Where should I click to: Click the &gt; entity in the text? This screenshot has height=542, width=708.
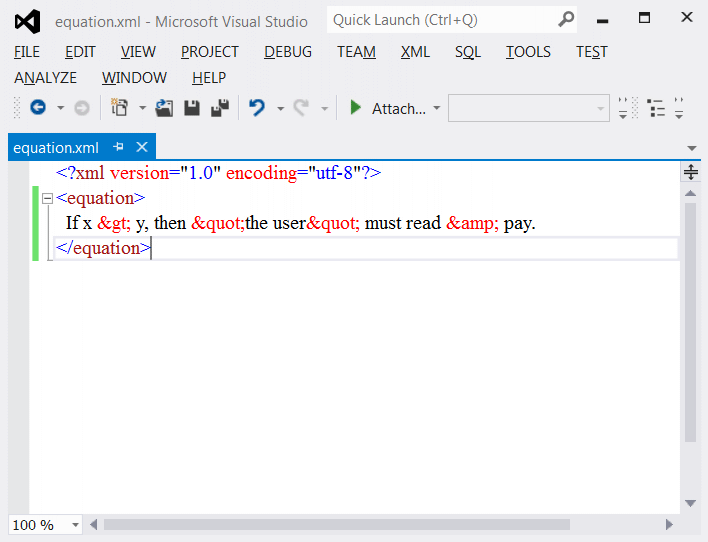click(x=114, y=223)
